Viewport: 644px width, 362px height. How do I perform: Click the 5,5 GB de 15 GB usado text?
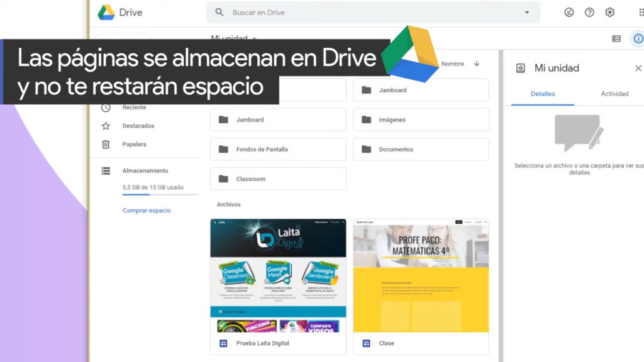tap(153, 187)
